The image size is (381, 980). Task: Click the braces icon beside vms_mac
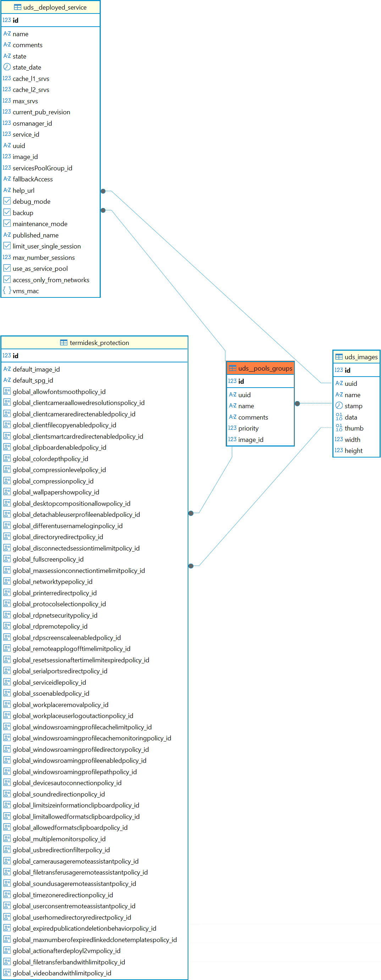[7, 291]
